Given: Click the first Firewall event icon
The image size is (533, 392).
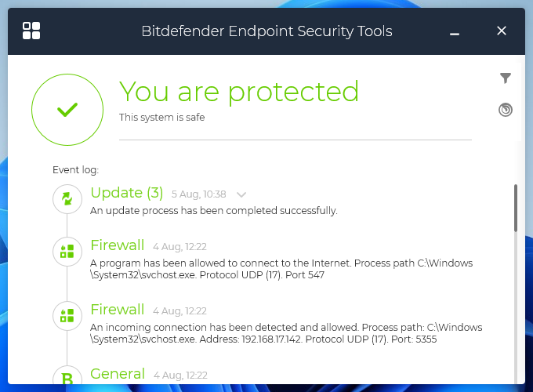Looking at the screenshot, I should click(67, 251).
